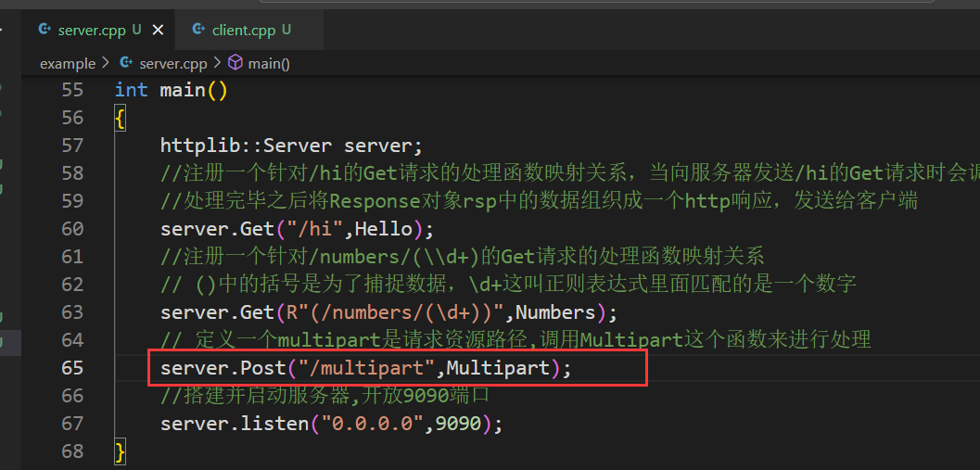Place cursor on 'int main()' text
The width and height of the screenshot is (980, 470).
click(172, 91)
